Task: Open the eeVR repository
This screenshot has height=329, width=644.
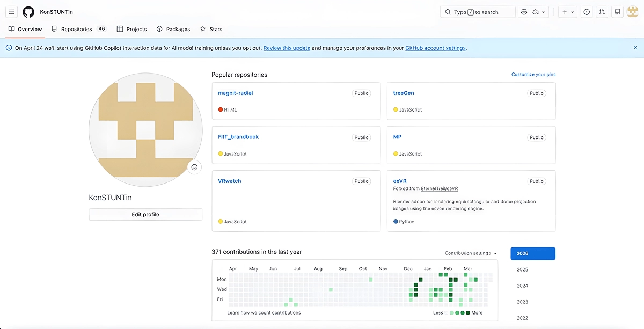Action: pos(400,181)
